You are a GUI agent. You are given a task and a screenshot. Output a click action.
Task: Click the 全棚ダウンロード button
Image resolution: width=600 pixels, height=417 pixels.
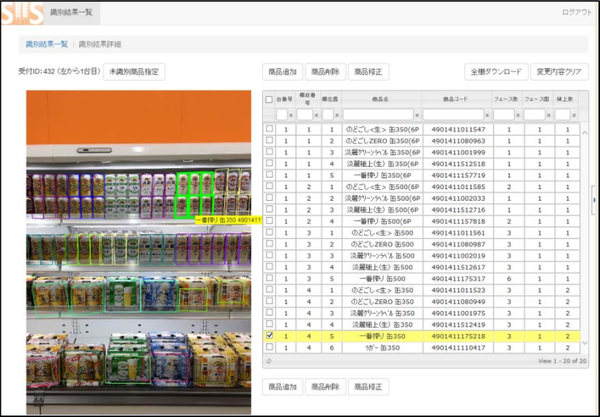click(496, 72)
